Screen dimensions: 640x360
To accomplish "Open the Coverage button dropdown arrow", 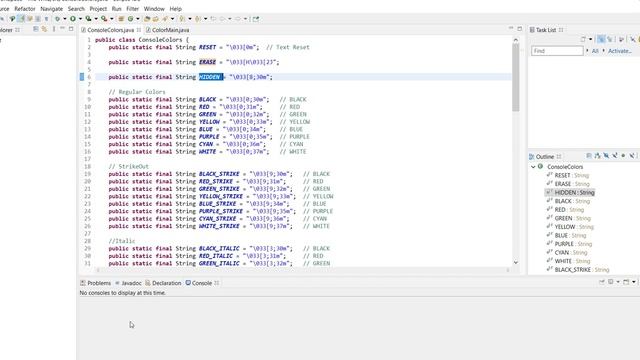I will click(x=96, y=19).
